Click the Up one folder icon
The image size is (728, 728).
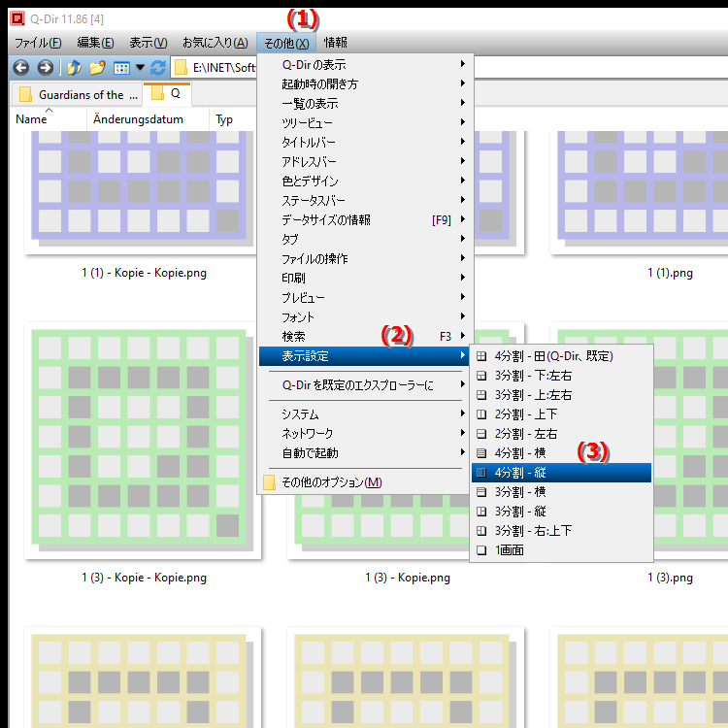click(x=74, y=68)
